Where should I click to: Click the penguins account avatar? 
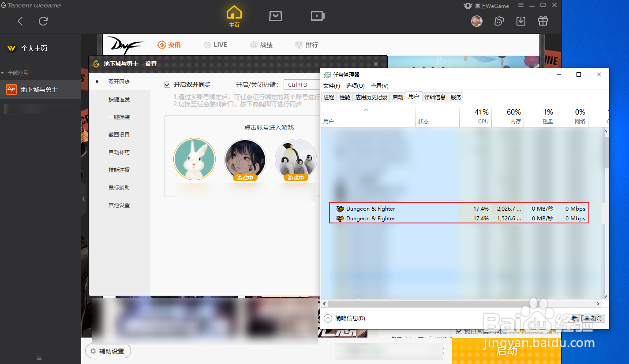pos(296,160)
